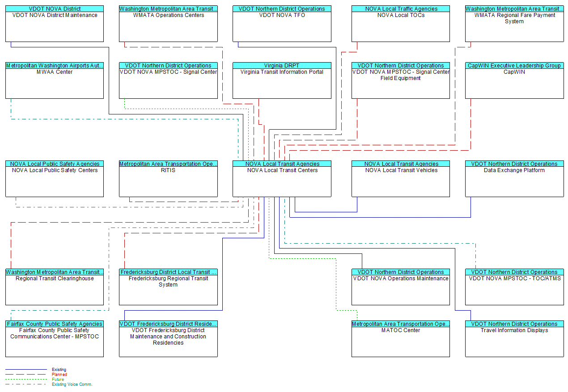The image size is (568, 392).
Task: Click VDOT NOVA Operations Maintenance node
Action: click(x=401, y=287)
